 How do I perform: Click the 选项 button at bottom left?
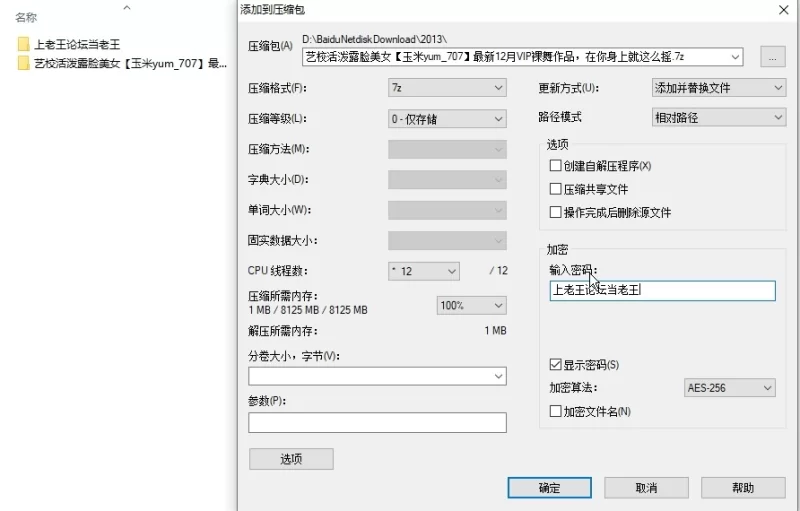(x=291, y=459)
